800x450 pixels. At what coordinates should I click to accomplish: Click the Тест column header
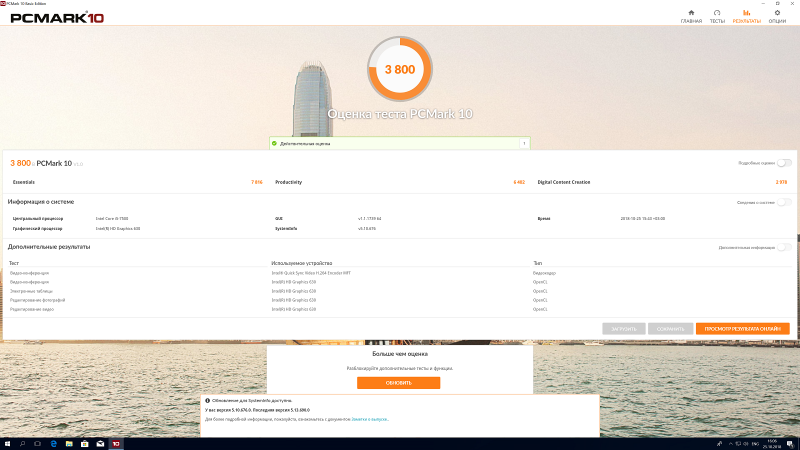coord(14,263)
